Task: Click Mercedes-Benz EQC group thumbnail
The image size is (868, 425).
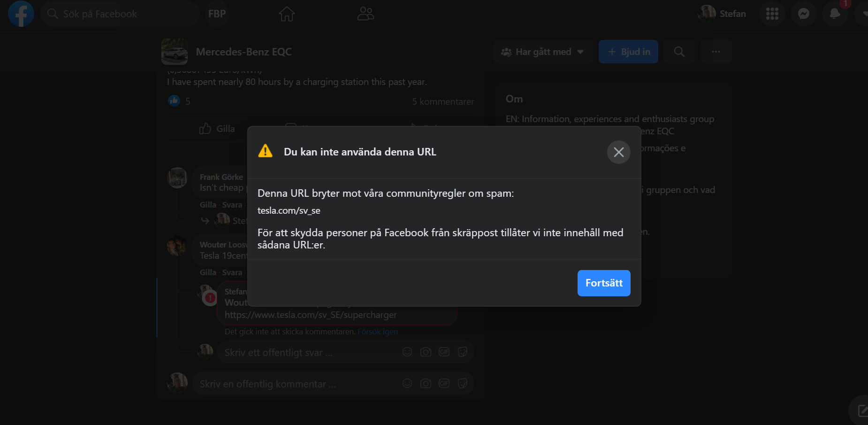Action: pos(175,52)
